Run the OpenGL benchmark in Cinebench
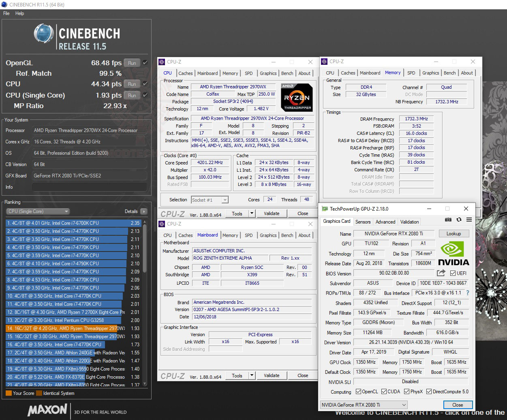 pos(132,63)
